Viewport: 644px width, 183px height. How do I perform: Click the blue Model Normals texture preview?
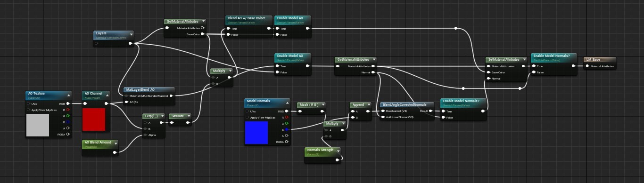(x=256, y=133)
